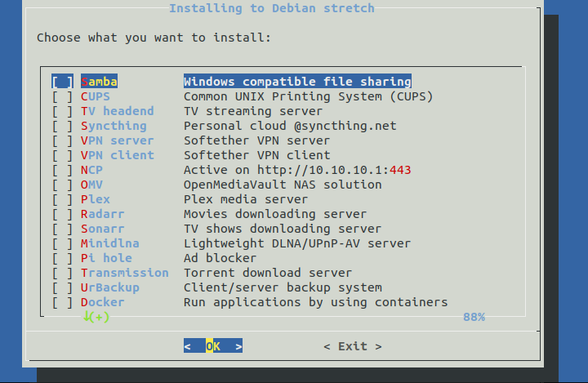Select the Minidlna entry name

point(110,243)
